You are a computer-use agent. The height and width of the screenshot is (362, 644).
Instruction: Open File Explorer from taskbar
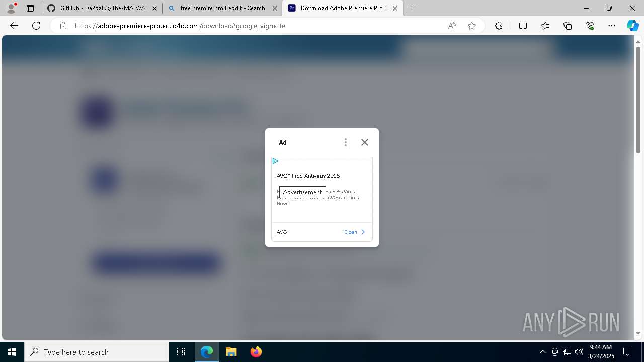pos(231,352)
